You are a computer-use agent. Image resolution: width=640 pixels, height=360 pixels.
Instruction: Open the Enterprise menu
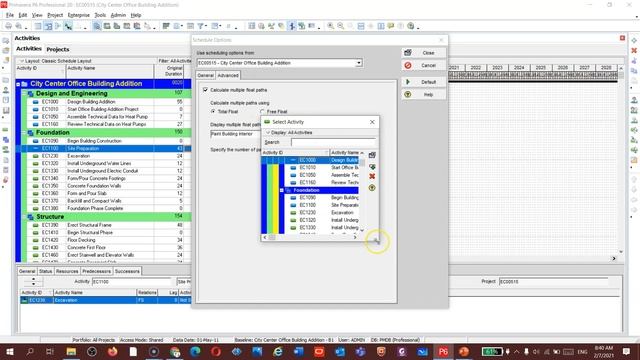(x=78, y=15)
